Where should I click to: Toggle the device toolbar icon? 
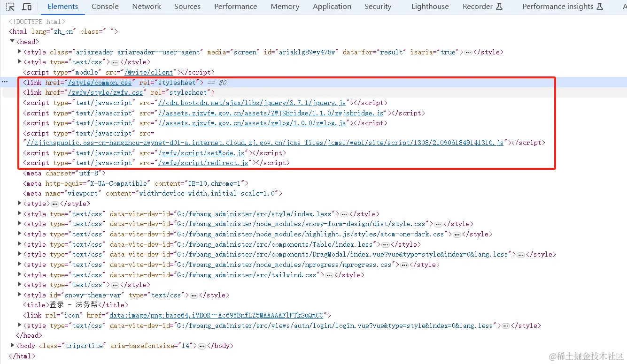[x=27, y=7]
